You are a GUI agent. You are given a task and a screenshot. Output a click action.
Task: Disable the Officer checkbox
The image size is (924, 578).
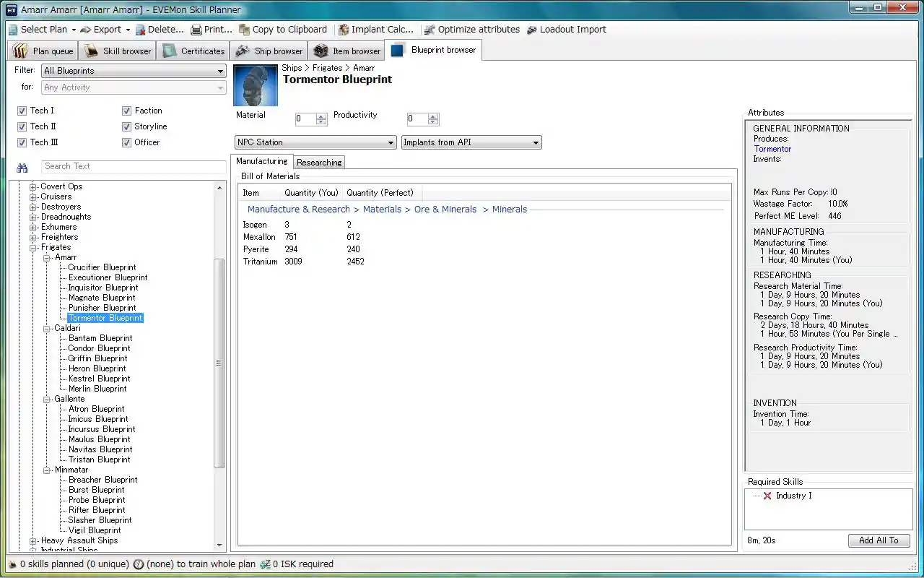coord(127,142)
